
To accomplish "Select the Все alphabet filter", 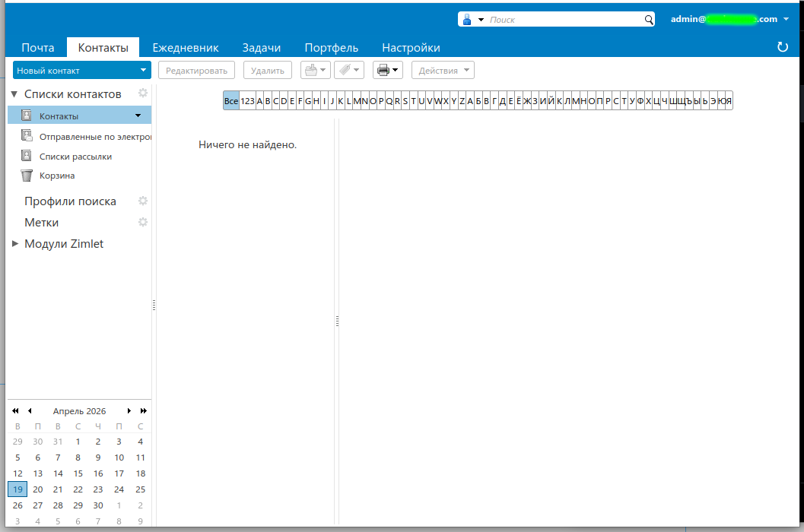I will 231,100.
